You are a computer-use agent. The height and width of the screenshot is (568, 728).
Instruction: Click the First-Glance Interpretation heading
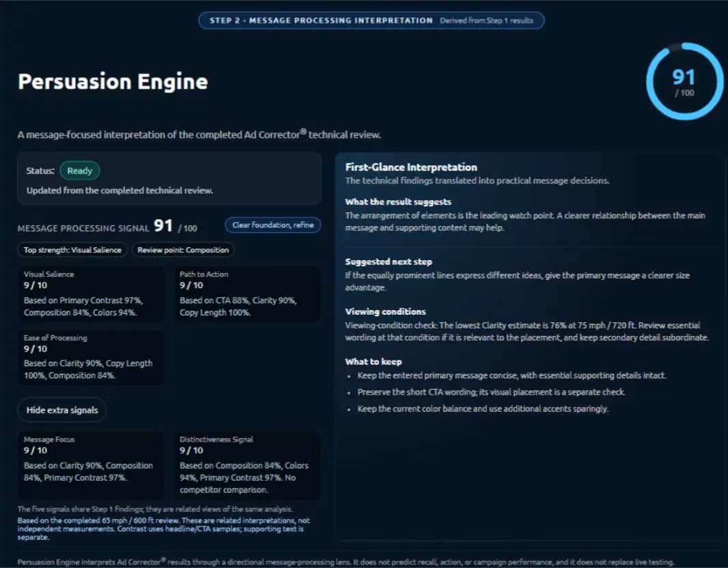(x=411, y=167)
